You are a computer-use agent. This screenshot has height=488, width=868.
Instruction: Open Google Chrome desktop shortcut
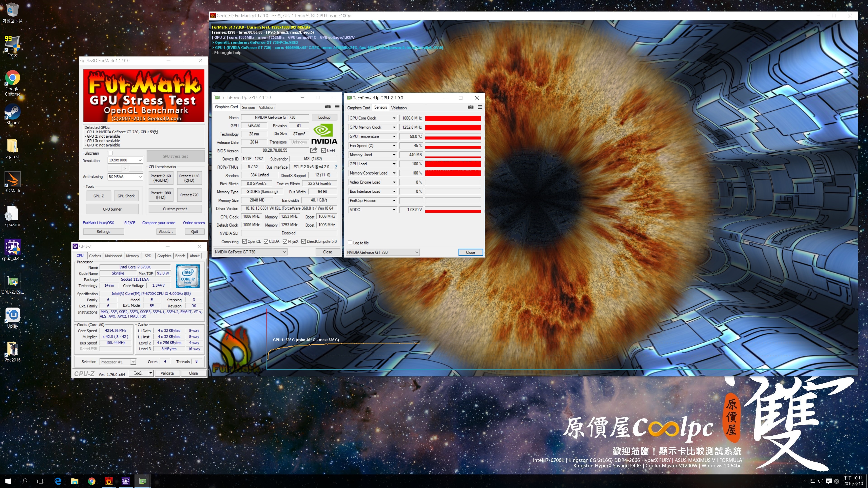pyautogui.click(x=12, y=83)
